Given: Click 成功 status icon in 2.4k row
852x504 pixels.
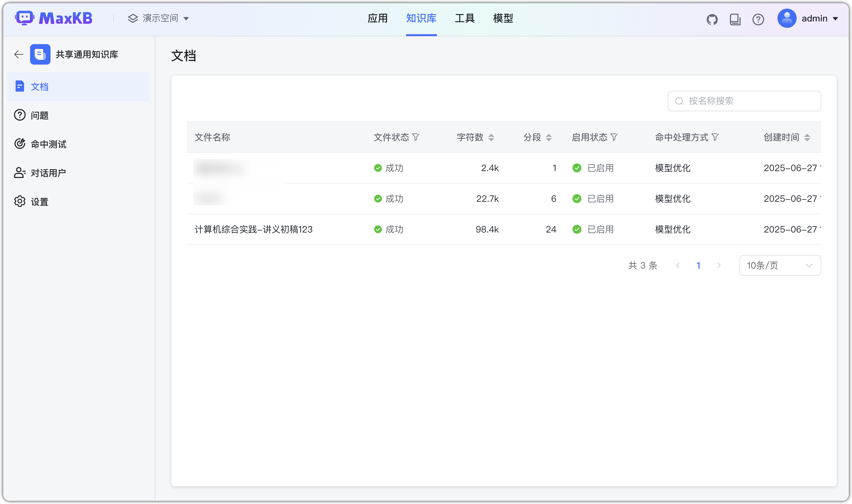Looking at the screenshot, I should coord(378,168).
